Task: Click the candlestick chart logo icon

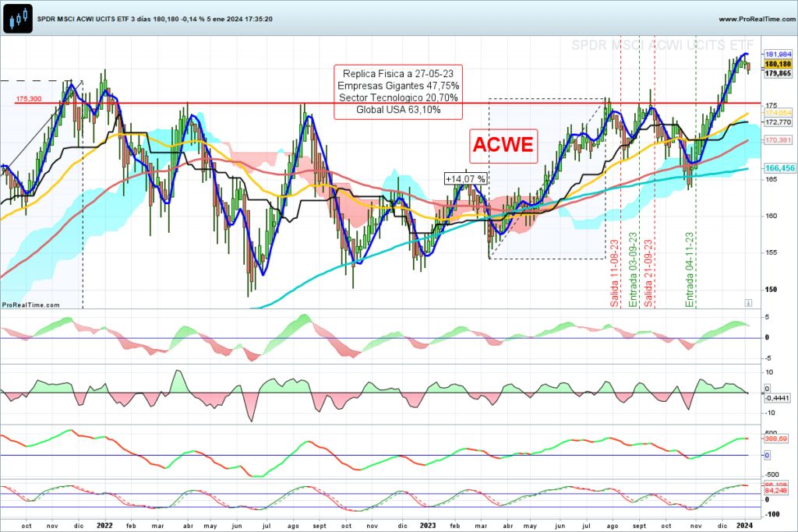Action: click(18, 19)
